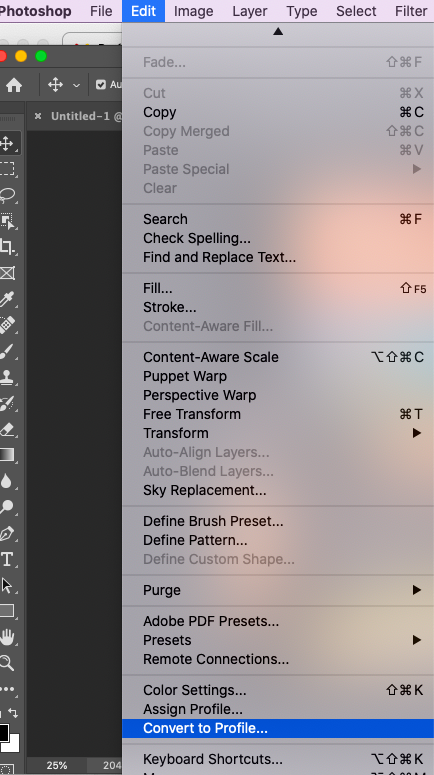Screen dimensions: 434x775
Task: Select the Hand tool
Action: [7, 637]
